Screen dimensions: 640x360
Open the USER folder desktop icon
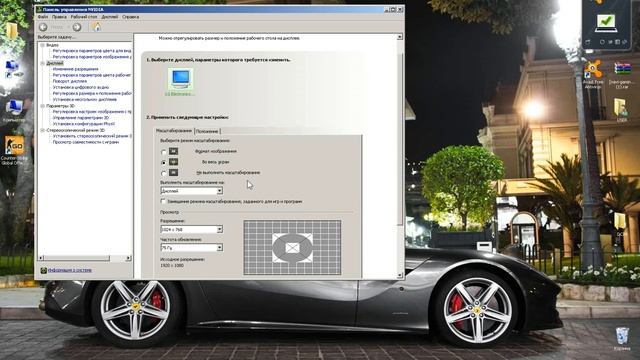(621, 108)
